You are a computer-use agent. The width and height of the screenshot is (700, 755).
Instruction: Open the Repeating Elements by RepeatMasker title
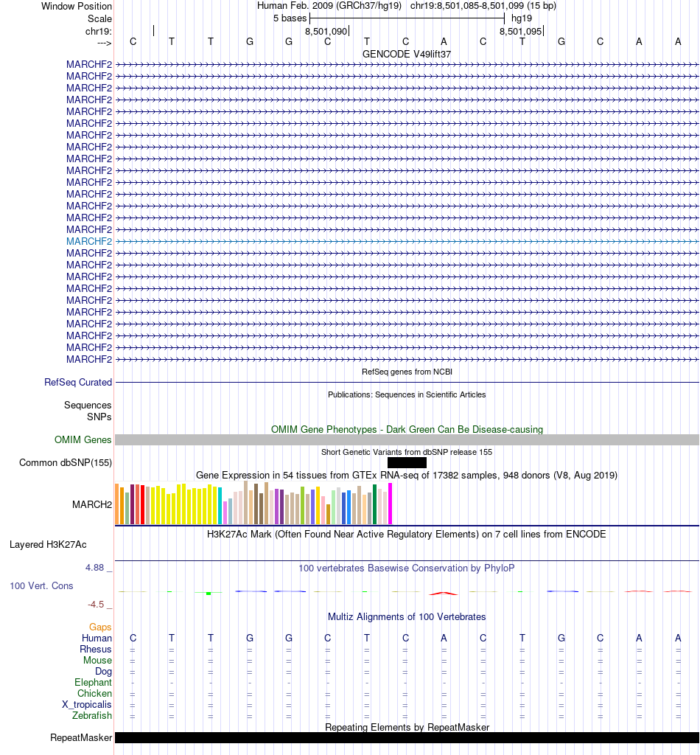pyautogui.click(x=407, y=727)
